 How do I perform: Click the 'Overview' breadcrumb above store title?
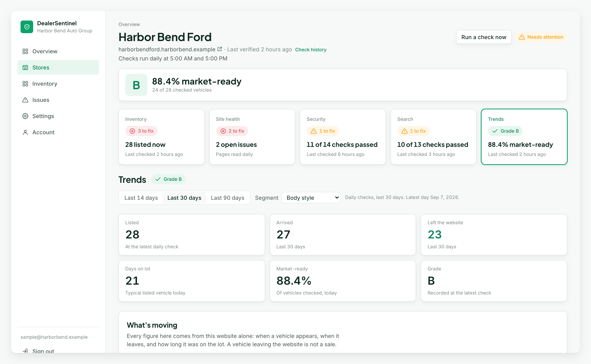pos(129,24)
